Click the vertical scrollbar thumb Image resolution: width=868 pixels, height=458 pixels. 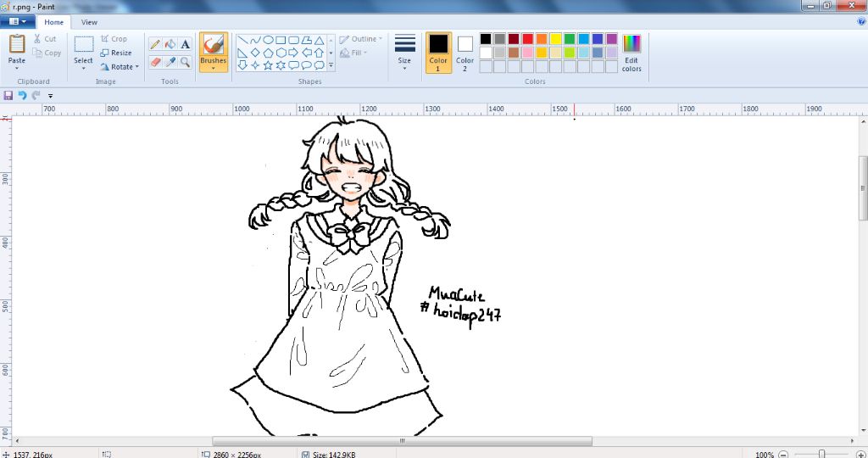coord(863,188)
